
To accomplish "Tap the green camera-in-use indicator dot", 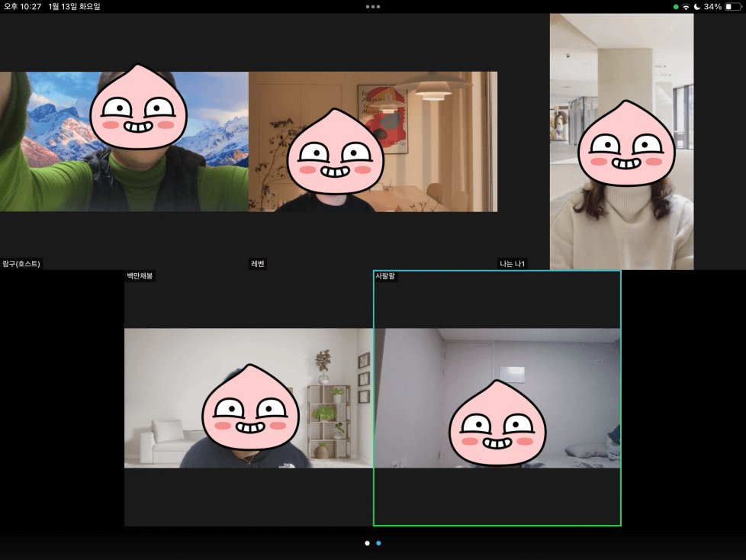I will [676, 7].
